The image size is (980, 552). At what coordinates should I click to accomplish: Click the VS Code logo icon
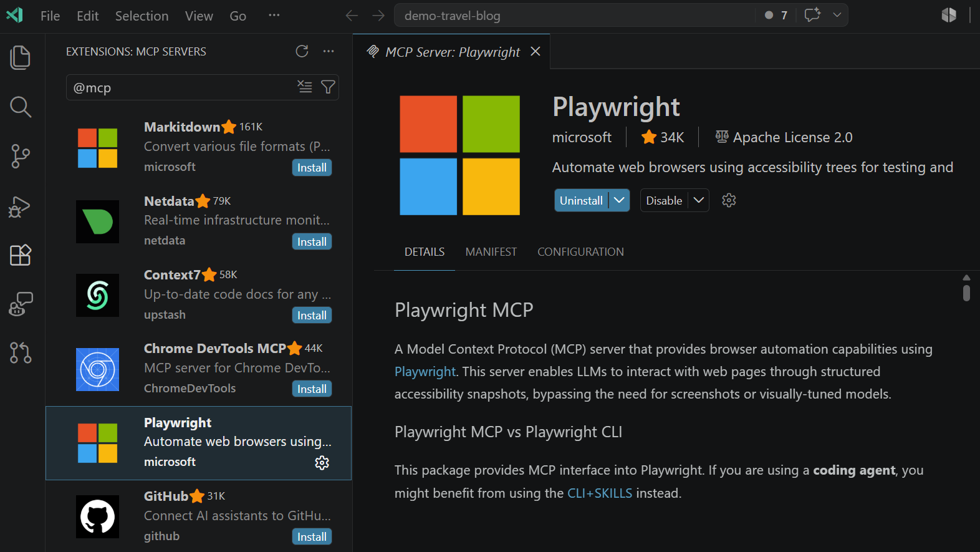click(15, 15)
